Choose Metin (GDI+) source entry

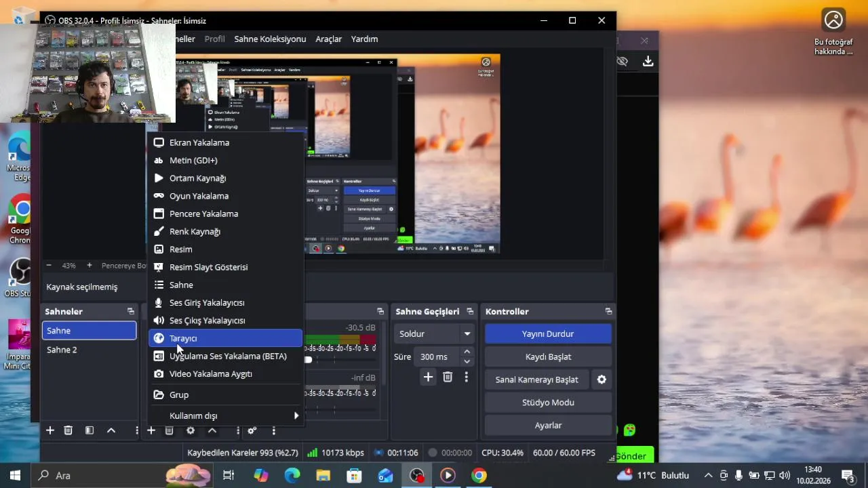(226, 160)
